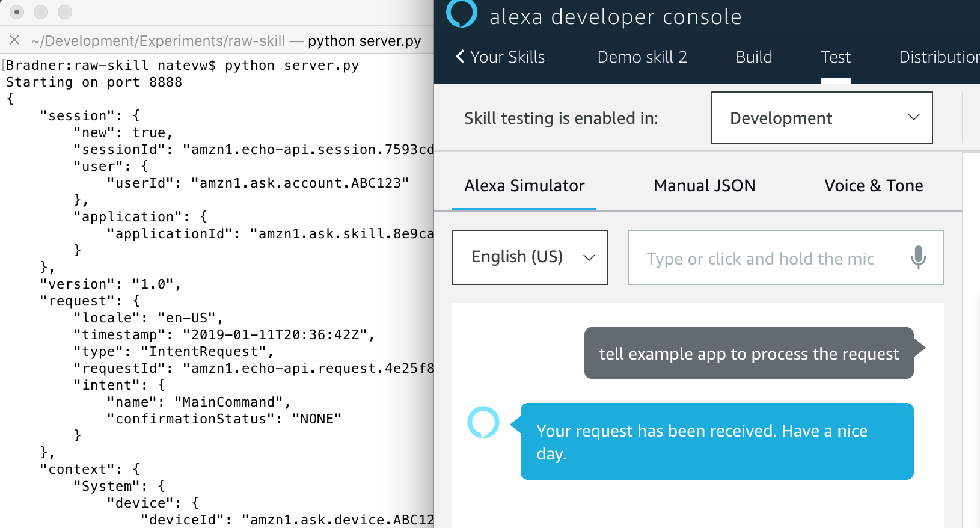The image size is (980, 528).
Task: Click the 'Type or click and hold the mic' field
Action: 786,257
